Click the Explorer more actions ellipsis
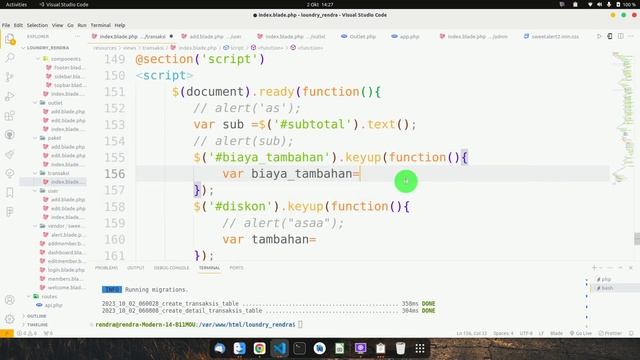Screen dimensions: 640x360 (x=78, y=36)
